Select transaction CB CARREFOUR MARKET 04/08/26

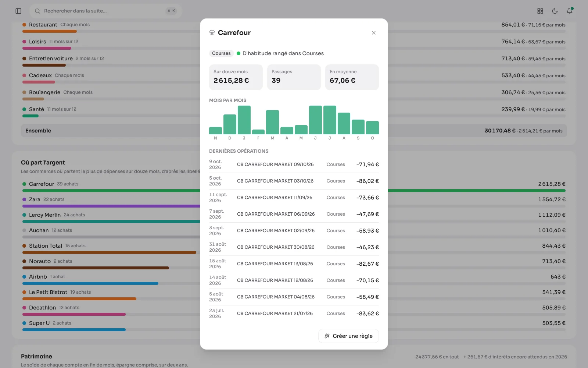[294, 297]
